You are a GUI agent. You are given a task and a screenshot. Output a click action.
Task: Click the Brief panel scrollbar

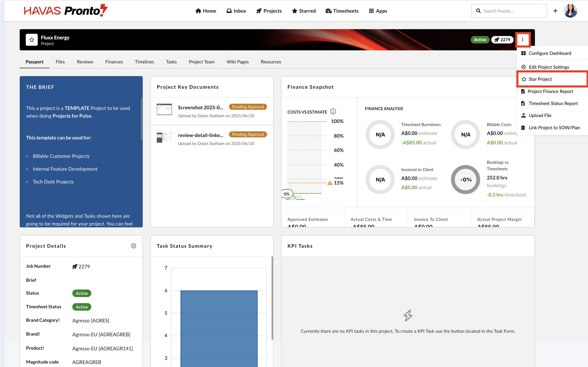tap(141, 119)
